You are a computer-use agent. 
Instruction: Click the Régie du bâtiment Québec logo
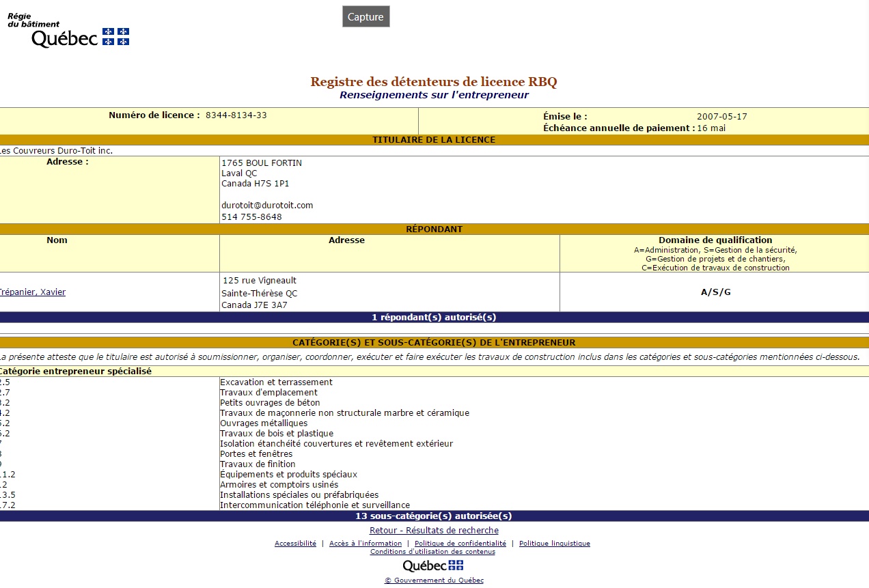click(68, 31)
